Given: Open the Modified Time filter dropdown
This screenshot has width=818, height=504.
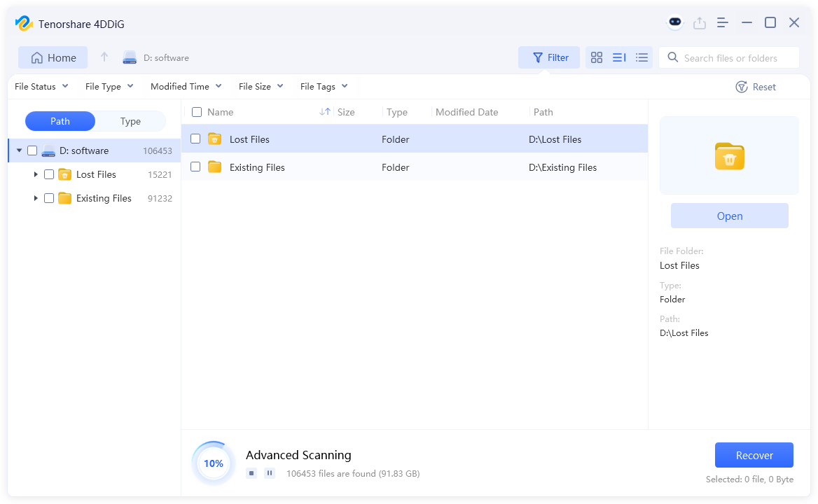Looking at the screenshot, I should [186, 87].
